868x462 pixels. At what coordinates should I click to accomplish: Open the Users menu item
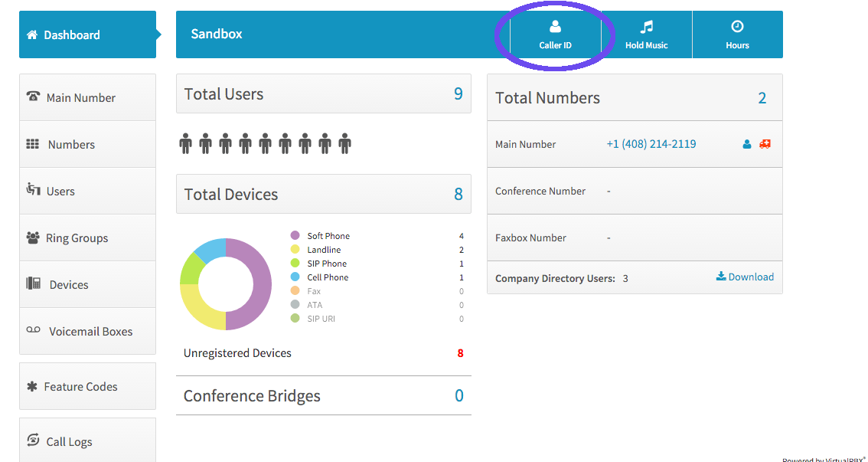coord(60,191)
